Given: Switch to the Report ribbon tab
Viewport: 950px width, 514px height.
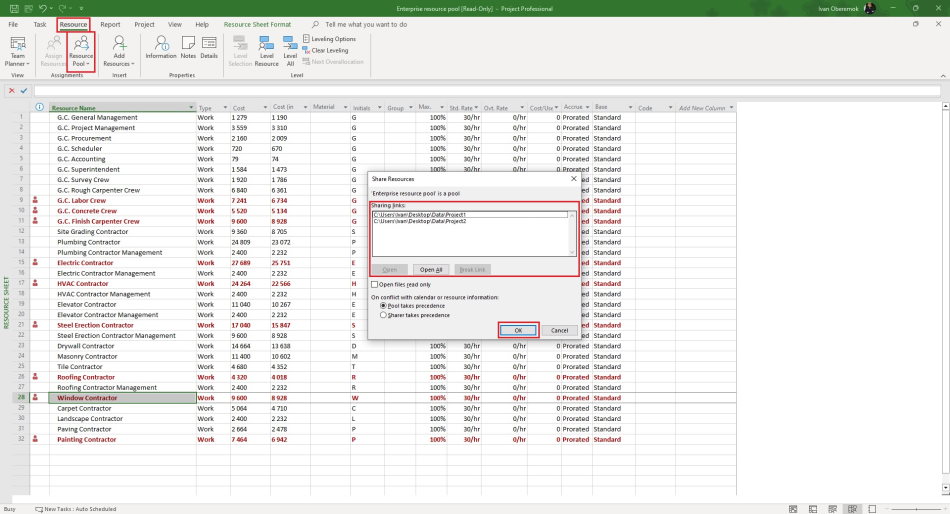Looking at the screenshot, I should (x=110, y=24).
